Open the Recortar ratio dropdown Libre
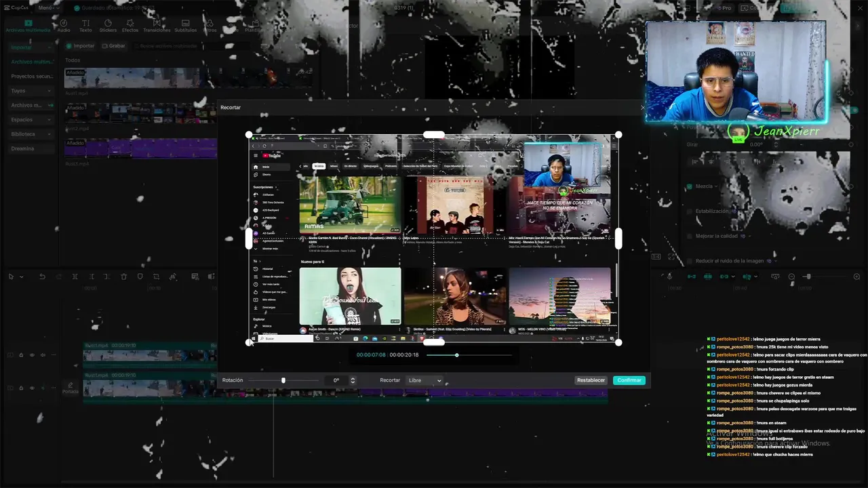 [424, 380]
